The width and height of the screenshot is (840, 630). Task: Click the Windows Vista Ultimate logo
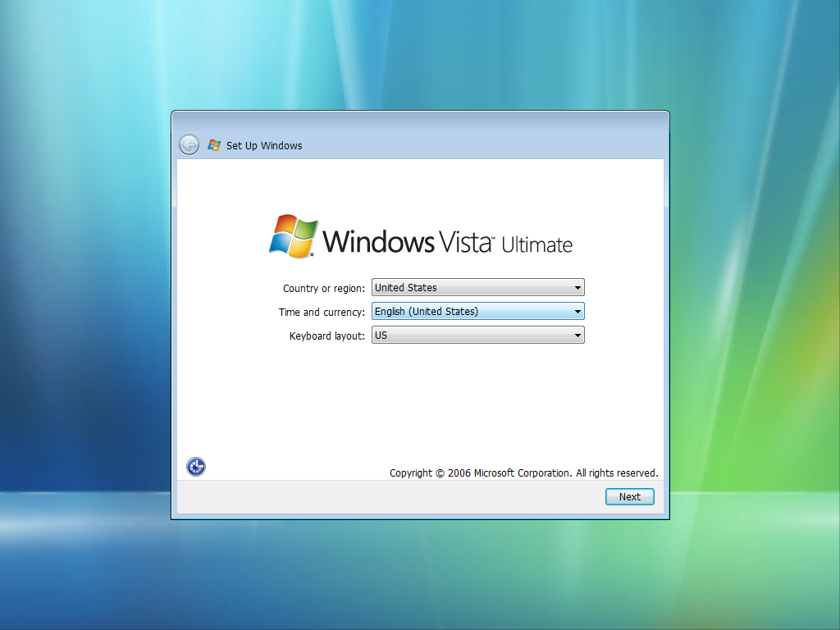click(421, 237)
